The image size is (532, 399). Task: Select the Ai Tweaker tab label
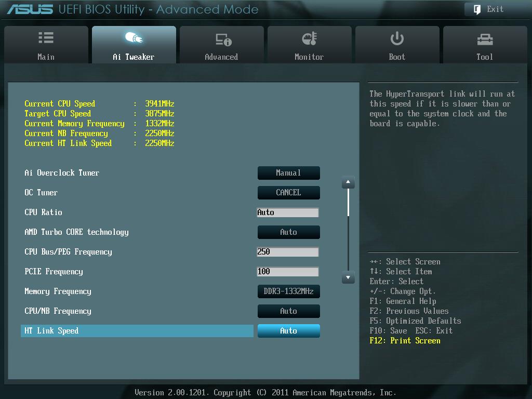coord(134,57)
